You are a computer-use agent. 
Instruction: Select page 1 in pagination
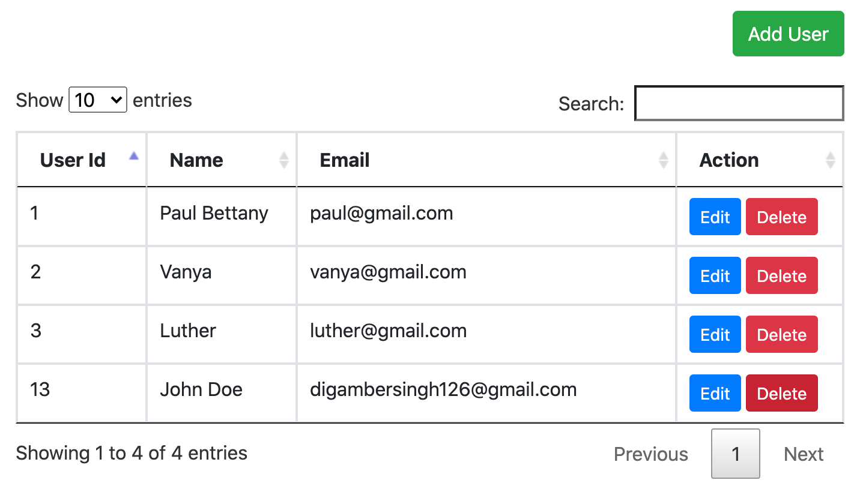(736, 454)
